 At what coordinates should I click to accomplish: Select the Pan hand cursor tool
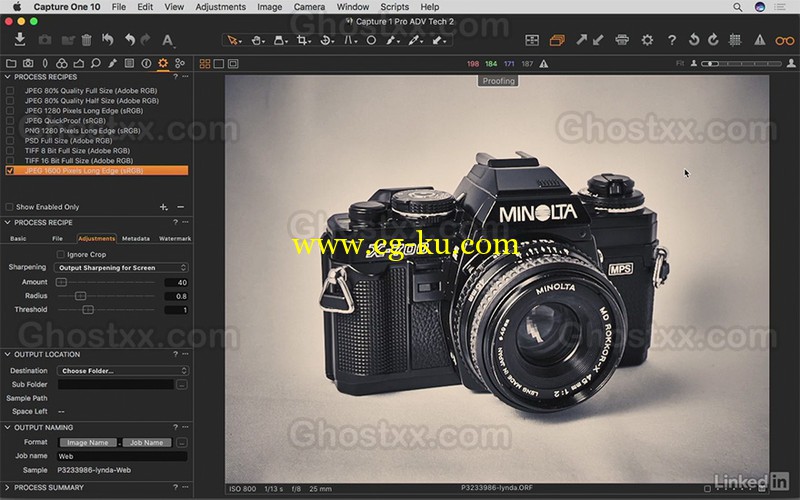(257, 40)
